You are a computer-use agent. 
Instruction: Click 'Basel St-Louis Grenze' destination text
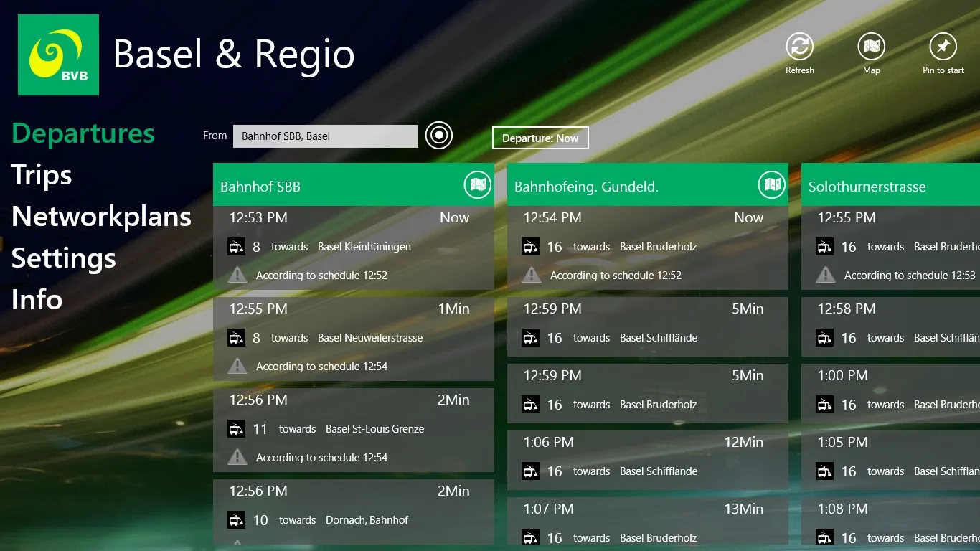[x=374, y=429]
